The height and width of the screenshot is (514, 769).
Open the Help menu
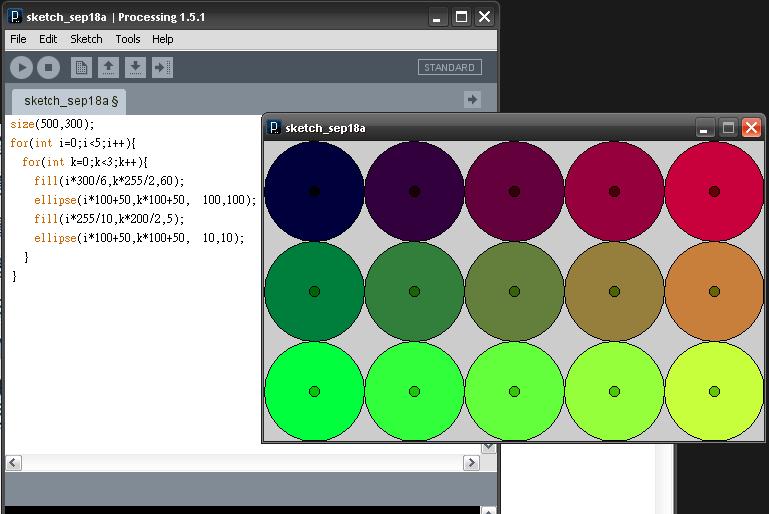point(162,39)
